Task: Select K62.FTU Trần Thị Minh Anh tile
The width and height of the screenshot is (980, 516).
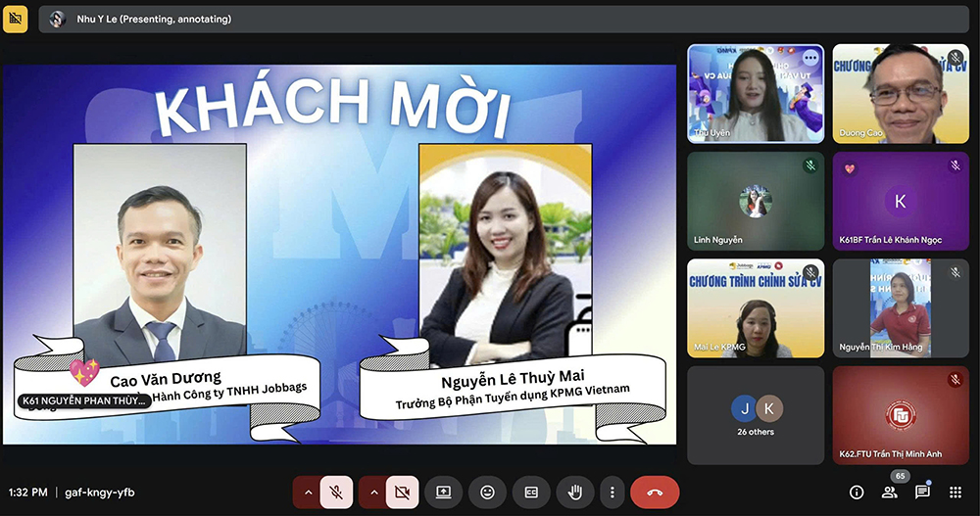Action: coord(901,415)
